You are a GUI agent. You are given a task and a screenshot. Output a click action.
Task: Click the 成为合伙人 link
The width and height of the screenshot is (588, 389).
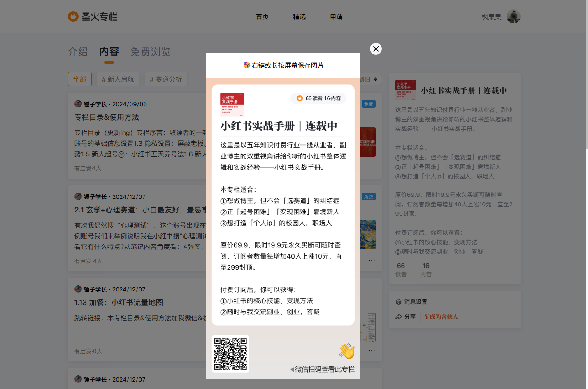[441, 317]
